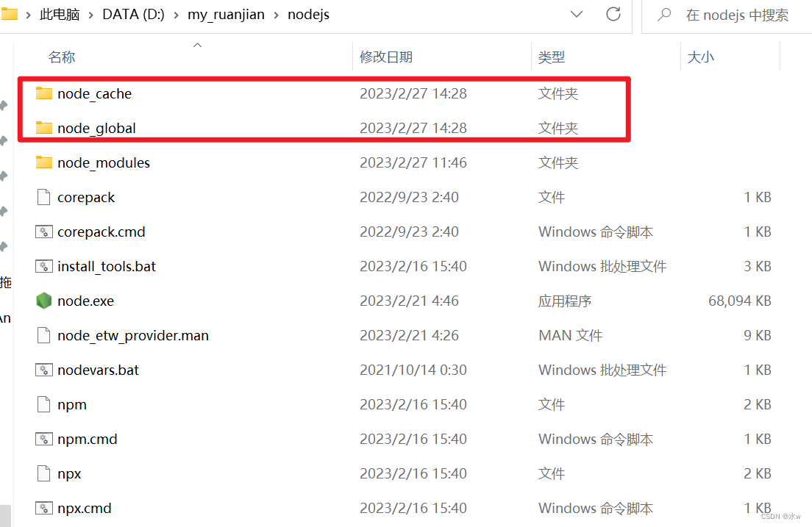Go to 此电脑 in the breadcrumb
This screenshot has width=812, height=527.
tap(60, 15)
